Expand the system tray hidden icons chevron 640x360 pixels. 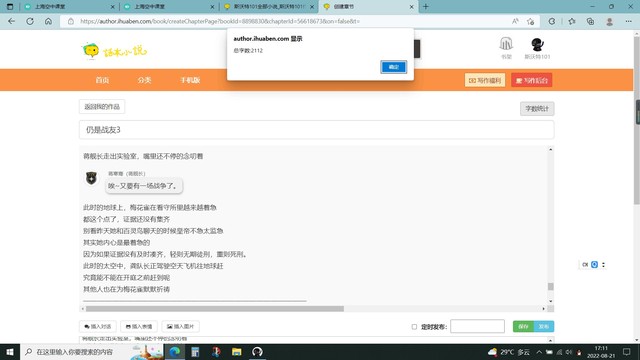539,352
